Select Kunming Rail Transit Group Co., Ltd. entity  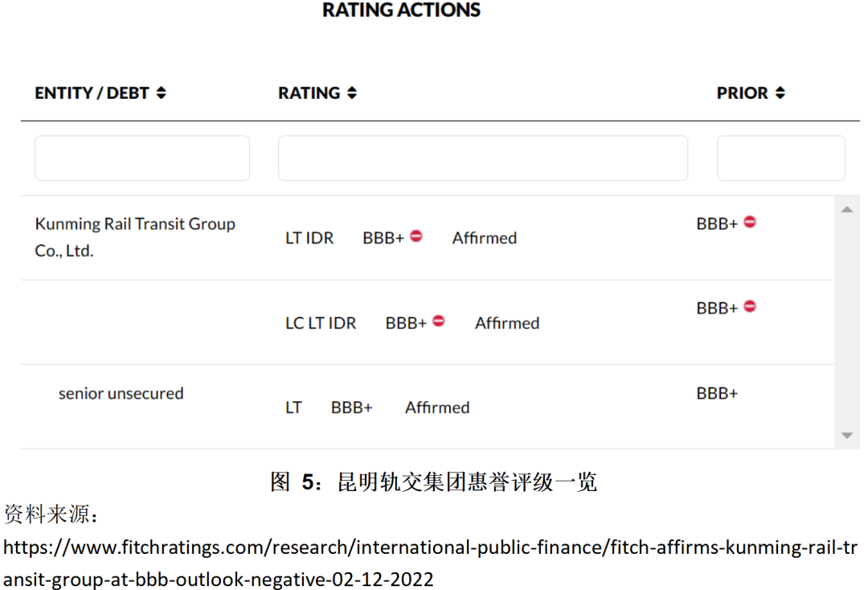click(x=135, y=237)
